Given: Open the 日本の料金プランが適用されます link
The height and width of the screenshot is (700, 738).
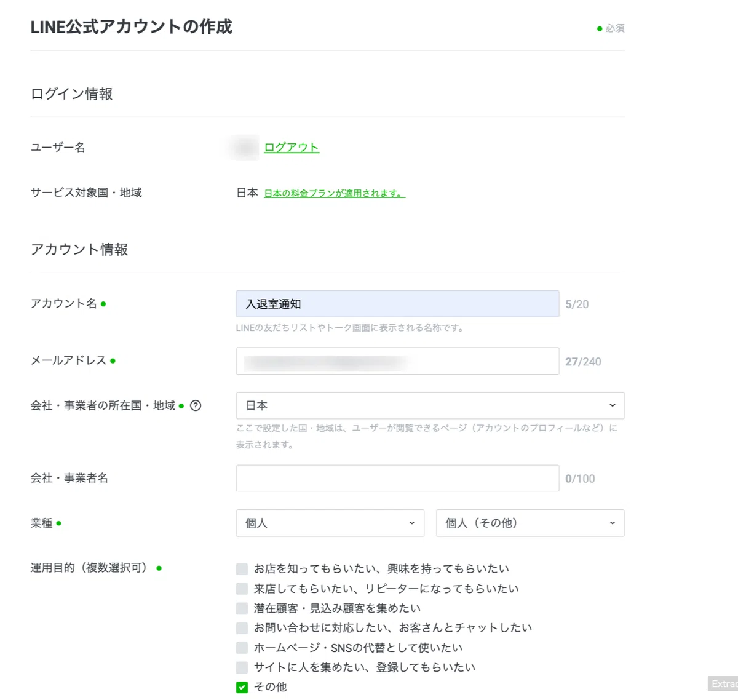Looking at the screenshot, I should click(x=335, y=193).
